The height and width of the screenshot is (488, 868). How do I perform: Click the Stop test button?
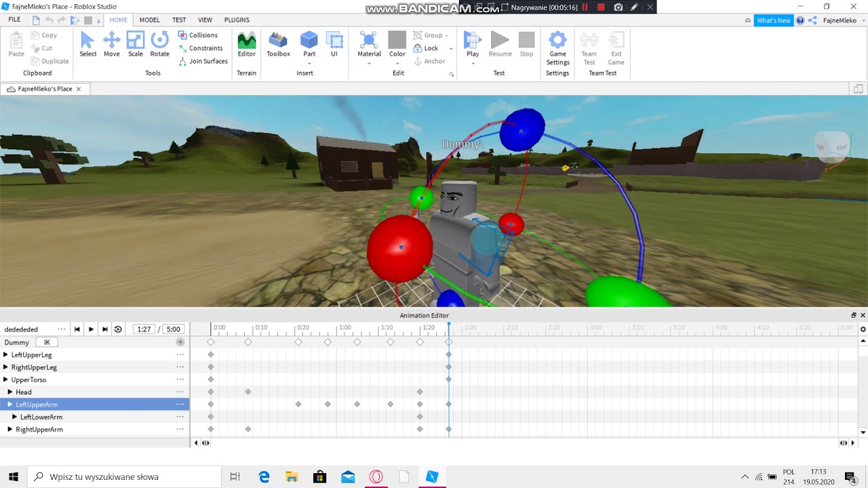tap(526, 44)
